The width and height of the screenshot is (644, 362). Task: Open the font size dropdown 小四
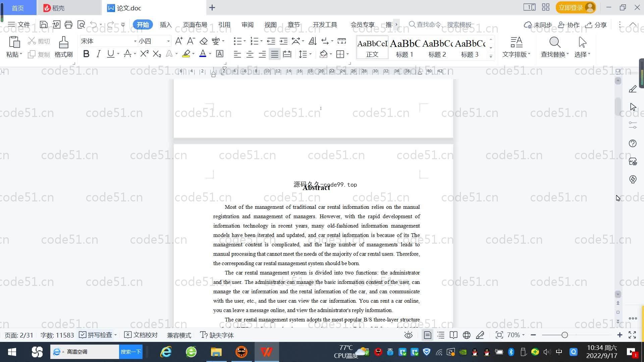(168, 41)
